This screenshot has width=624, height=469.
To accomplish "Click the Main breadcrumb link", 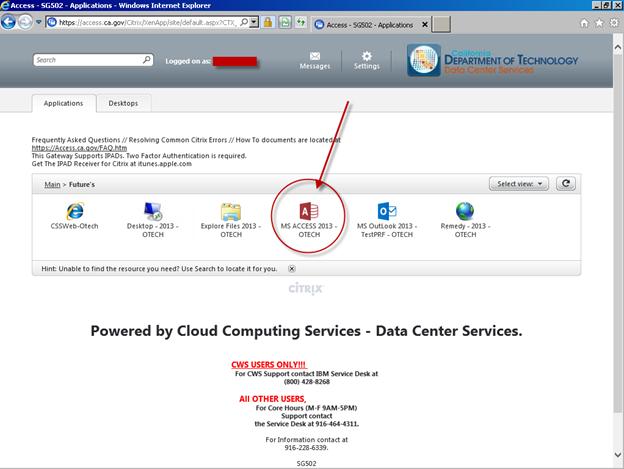I will [52, 185].
